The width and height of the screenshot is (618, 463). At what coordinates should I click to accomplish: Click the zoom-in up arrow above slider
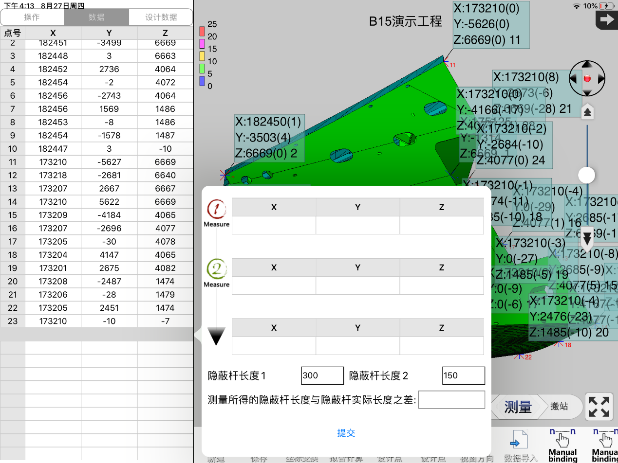[587, 111]
